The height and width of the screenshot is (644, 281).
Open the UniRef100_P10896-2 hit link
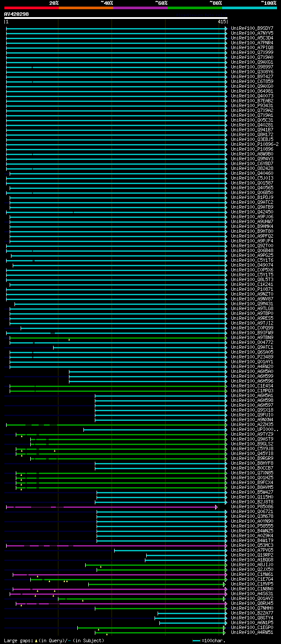tap(255, 144)
